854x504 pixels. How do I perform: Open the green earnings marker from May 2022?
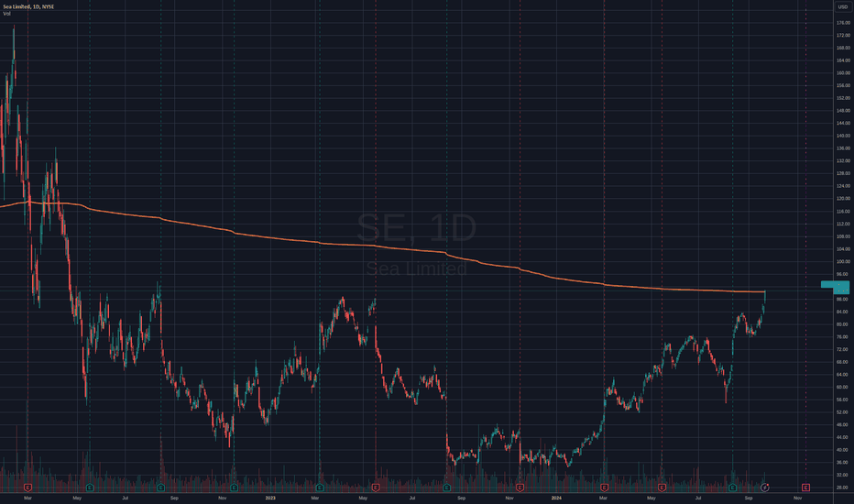point(90,488)
